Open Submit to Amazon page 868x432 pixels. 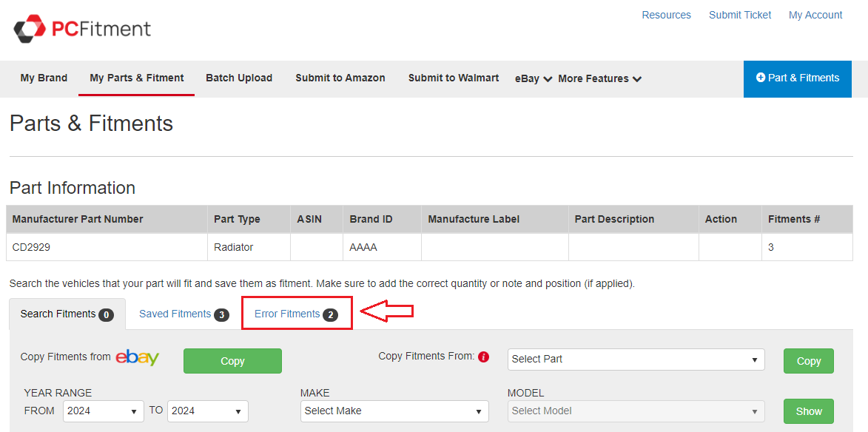coord(340,78)
